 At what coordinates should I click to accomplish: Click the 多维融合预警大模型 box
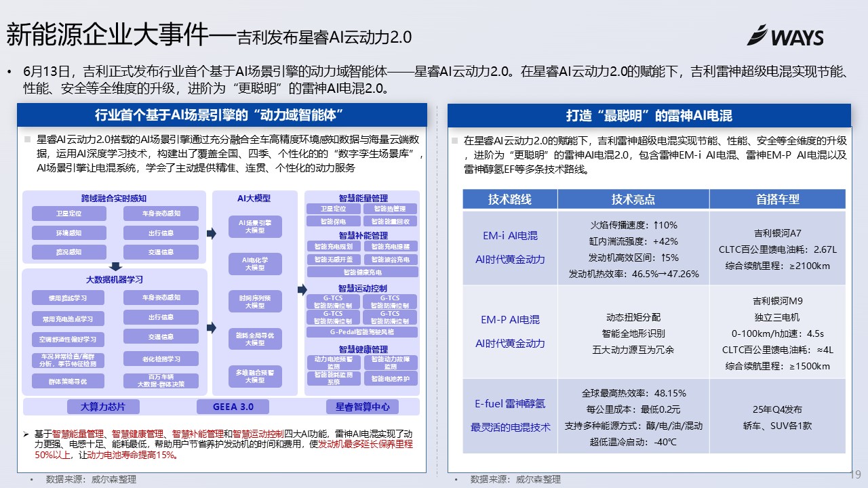point(255,376)
